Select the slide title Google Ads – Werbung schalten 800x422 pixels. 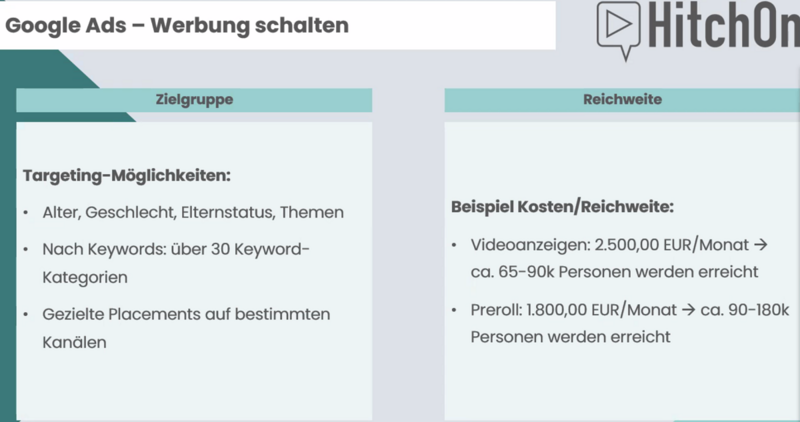[x=177, y=25]
